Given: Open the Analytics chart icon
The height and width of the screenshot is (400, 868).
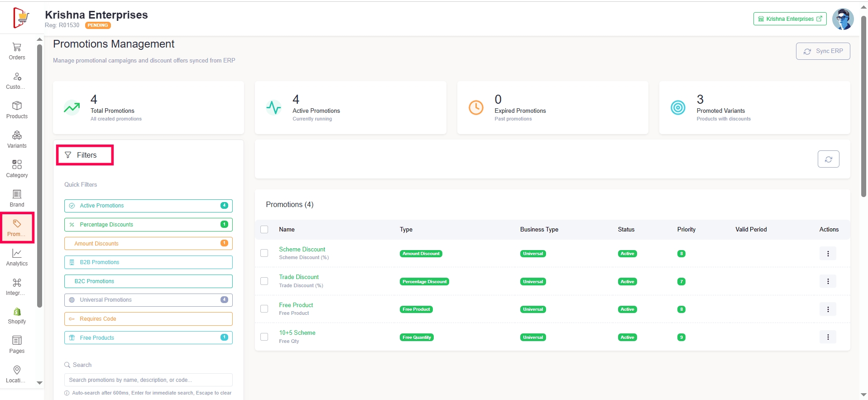Looking at the screenshot, I should (x=17, y=254).
